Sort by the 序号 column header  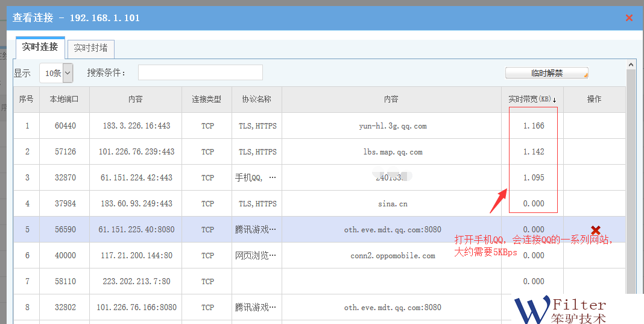coord(27,100)
